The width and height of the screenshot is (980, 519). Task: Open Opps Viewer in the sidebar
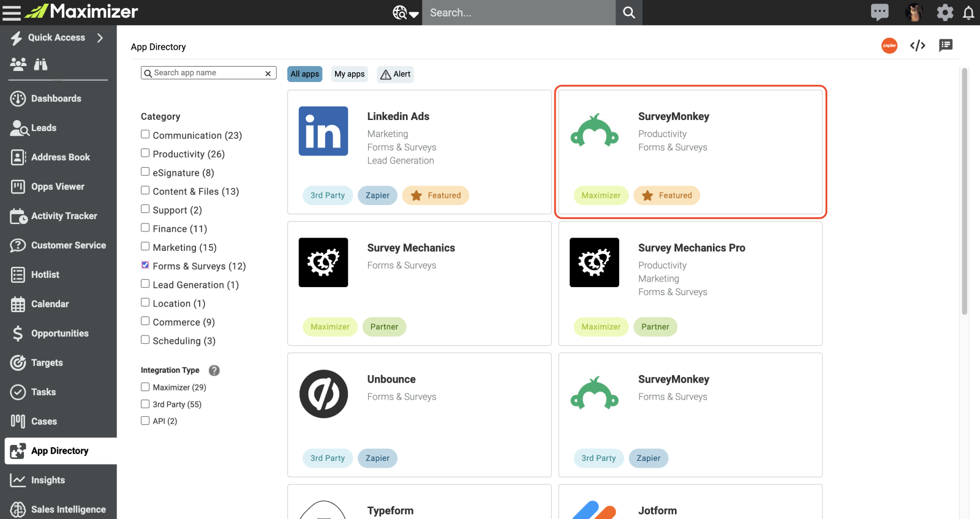[x=58, y=187]
